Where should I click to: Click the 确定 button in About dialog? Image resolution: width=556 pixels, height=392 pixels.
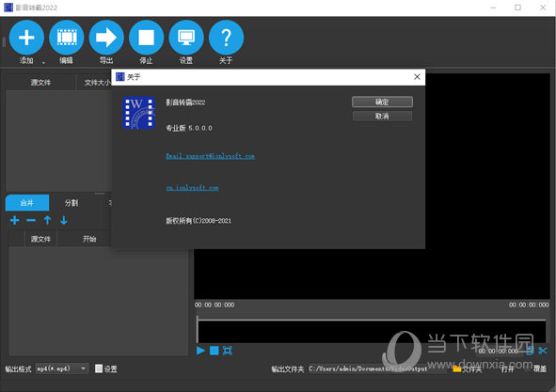(x=382, y=102)
